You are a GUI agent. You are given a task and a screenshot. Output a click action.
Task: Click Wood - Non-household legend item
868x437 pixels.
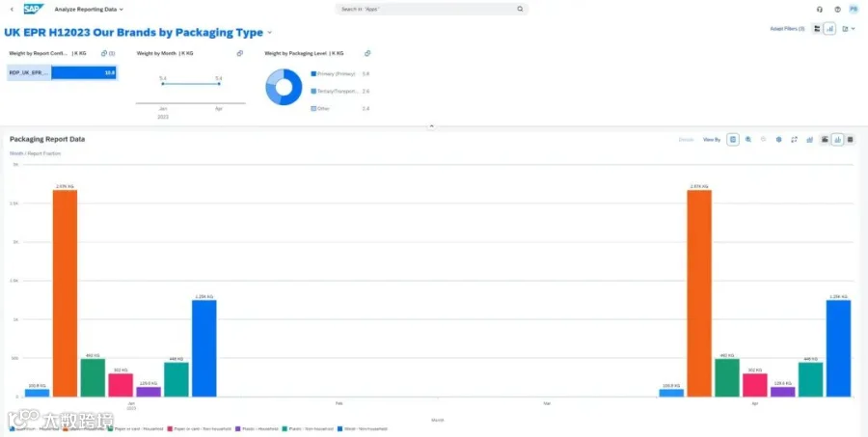tap(363, 428)
